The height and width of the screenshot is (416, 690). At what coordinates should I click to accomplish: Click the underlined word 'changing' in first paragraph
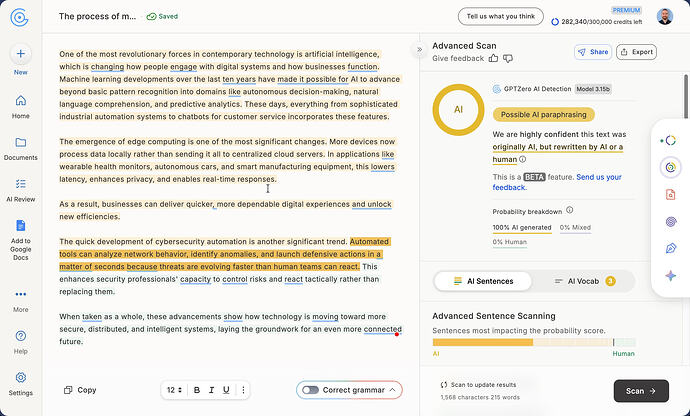[107, 67]
